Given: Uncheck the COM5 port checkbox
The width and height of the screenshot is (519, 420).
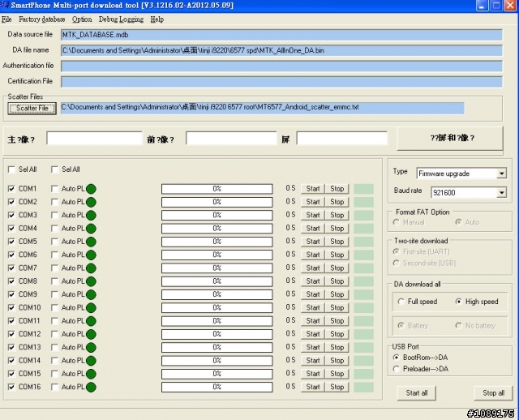Looking at the screenshot, I should click(x=11, y=242).
